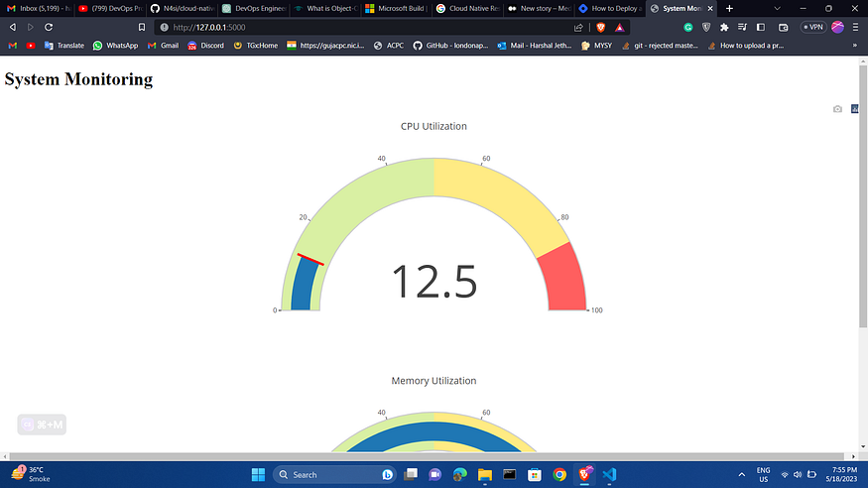Open File Explorer from taskbar
This screenshot has height=488, width=868.
tap(485, 475)
